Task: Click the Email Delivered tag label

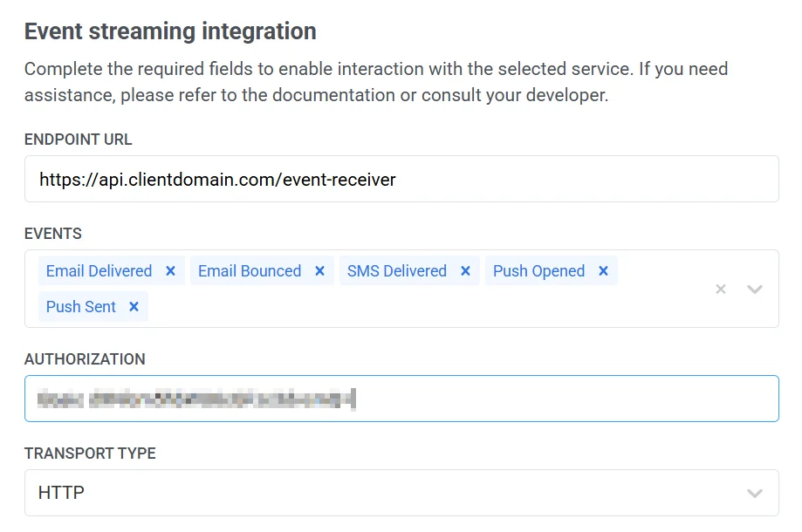Action: pos(99,271)
